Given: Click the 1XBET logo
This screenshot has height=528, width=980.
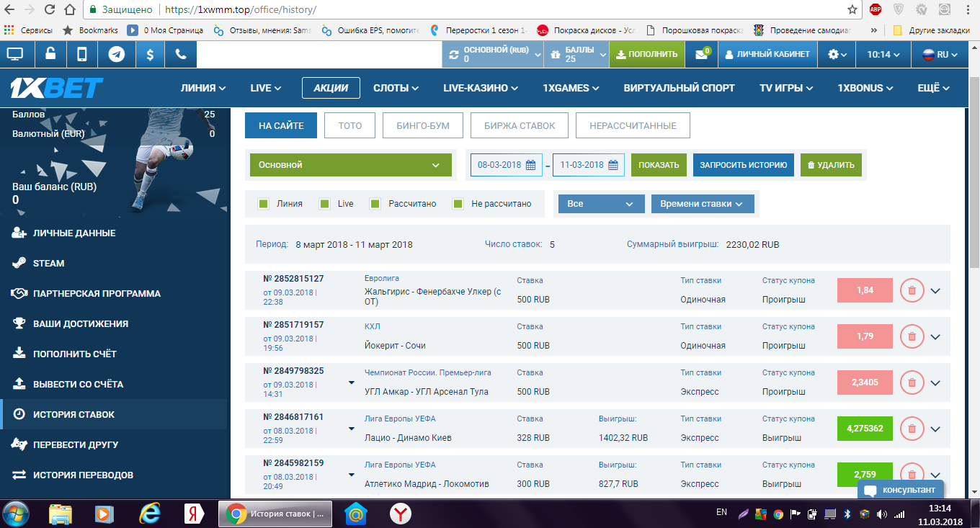Looking at the screenshot, I should (x=56, y=88).
